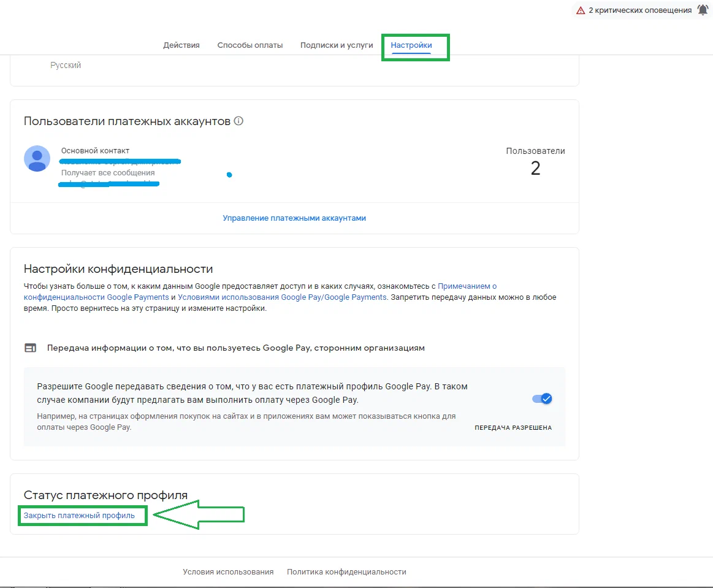This screenshot has height=588, width=713.
Task: Go to the Подписки и услуги tab
Action: (x=337, y=45)
